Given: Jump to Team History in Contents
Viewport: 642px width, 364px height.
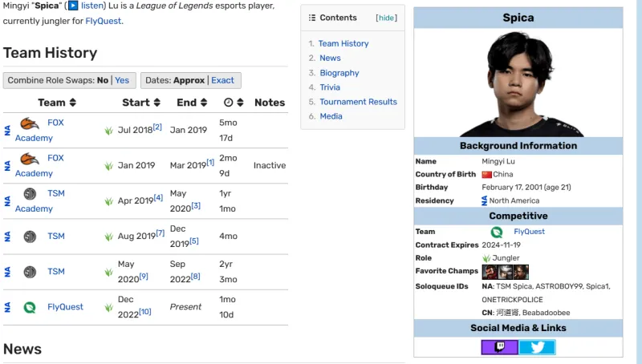Looking at the screenshot, I should tap(343, 43).
